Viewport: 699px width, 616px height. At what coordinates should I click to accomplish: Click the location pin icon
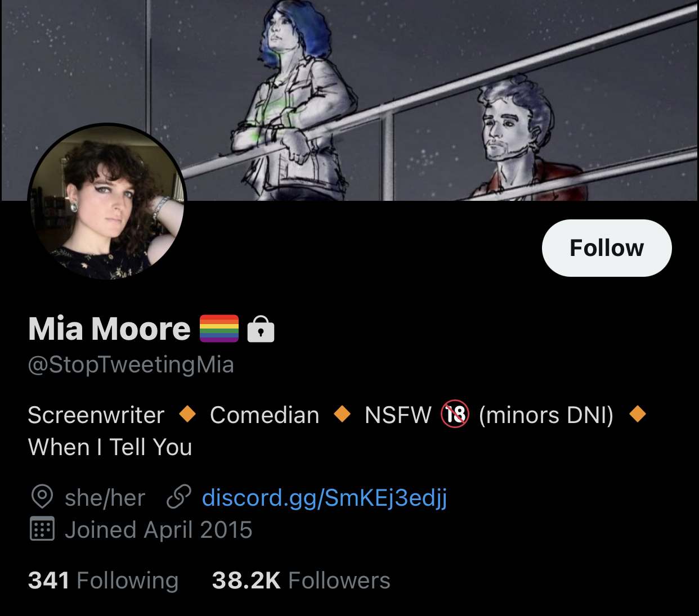[x=42, y=497]
